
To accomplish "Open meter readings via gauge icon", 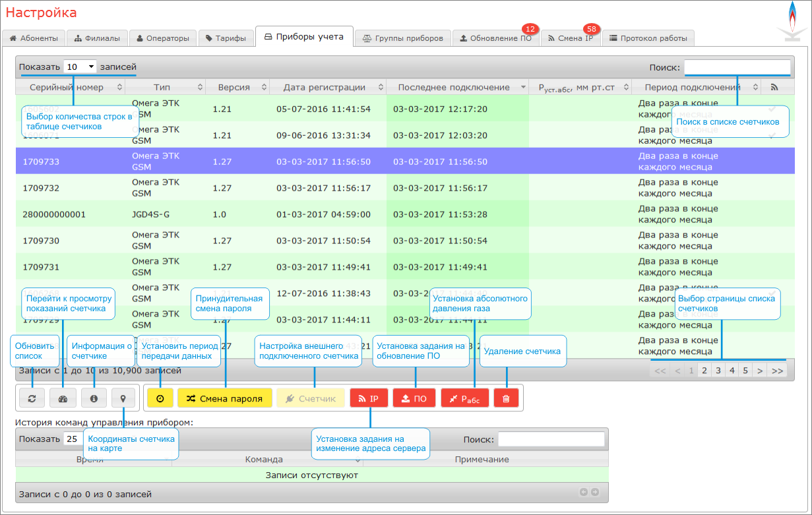I will coord(63,398).
